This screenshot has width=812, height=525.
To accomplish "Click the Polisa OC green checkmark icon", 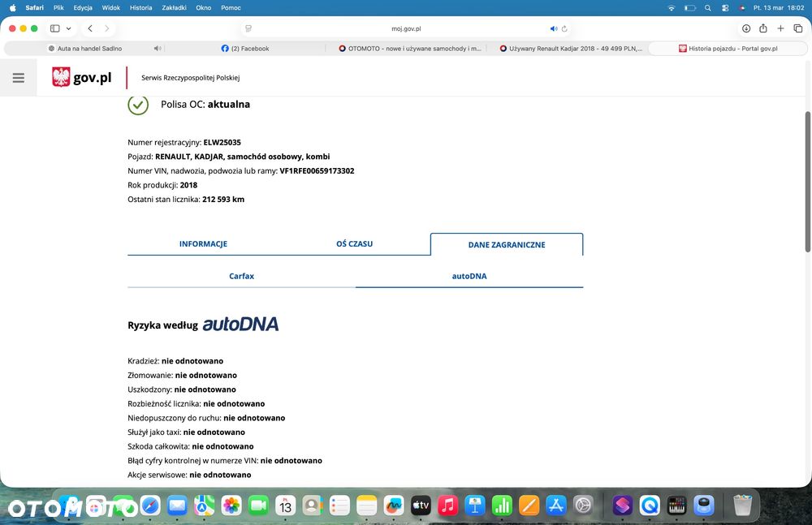I will point(138,105).
